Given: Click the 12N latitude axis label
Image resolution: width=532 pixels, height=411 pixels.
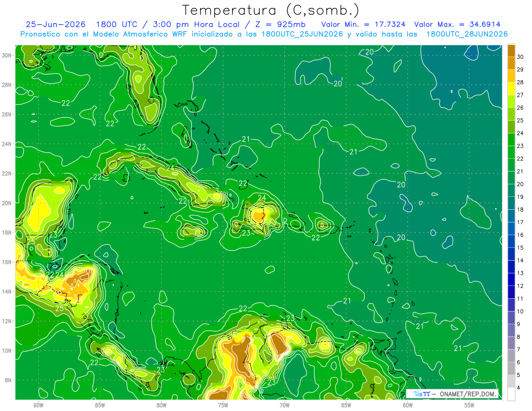Looking at the screenshot, I should click(x=8, y=321).
